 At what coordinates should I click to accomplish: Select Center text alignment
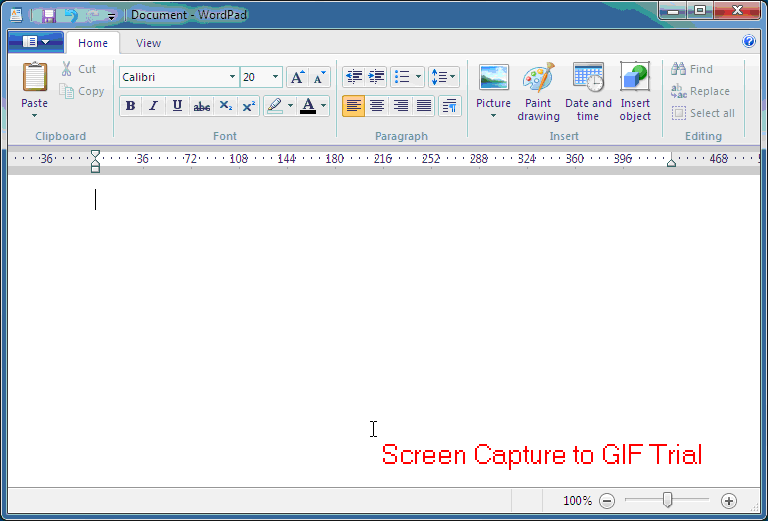click(377, 106)
